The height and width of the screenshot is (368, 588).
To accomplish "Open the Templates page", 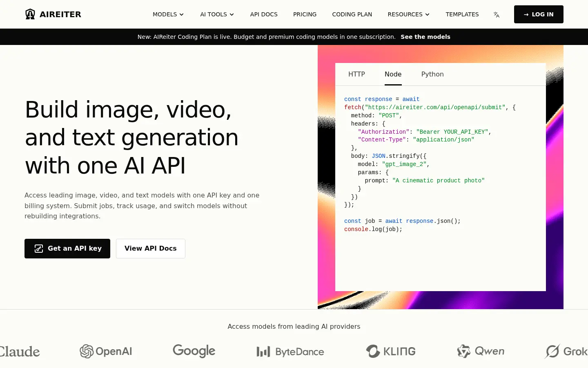I will (462, 14).
